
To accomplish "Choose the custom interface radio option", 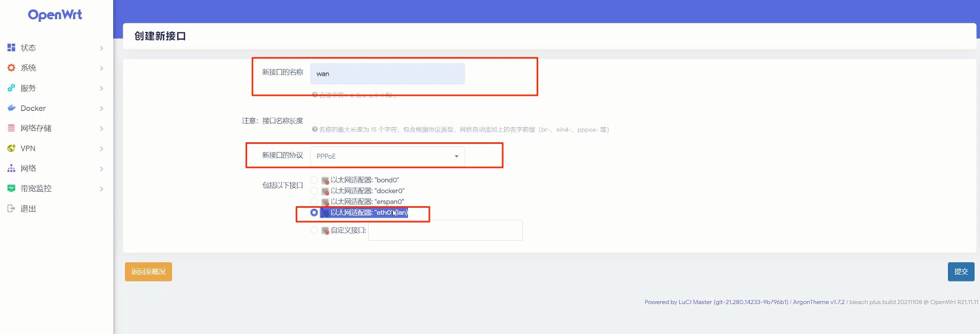I will (x=314, y=230).
